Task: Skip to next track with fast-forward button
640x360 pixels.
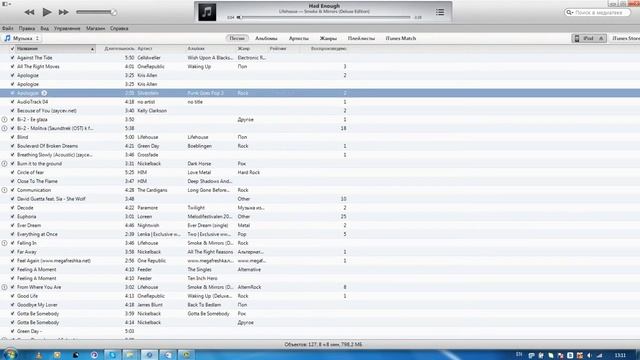Action: pos(64,12)
